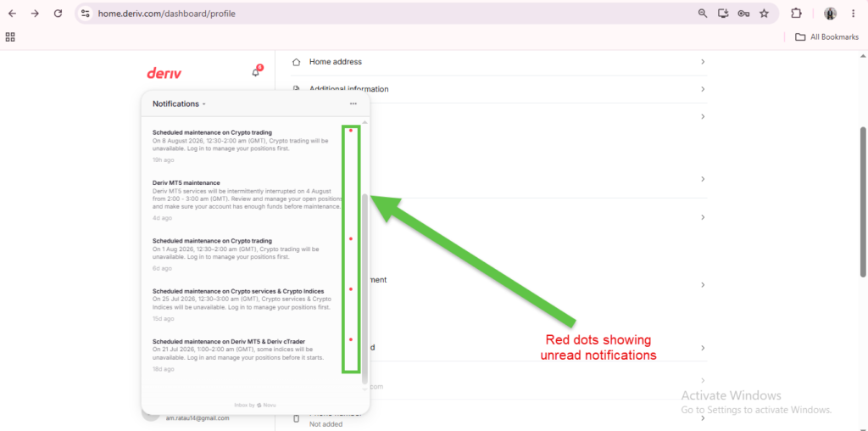This screenshot has height=431, width=868.
Task: Click the notification bell icon
Action: (x=256, y=73)
